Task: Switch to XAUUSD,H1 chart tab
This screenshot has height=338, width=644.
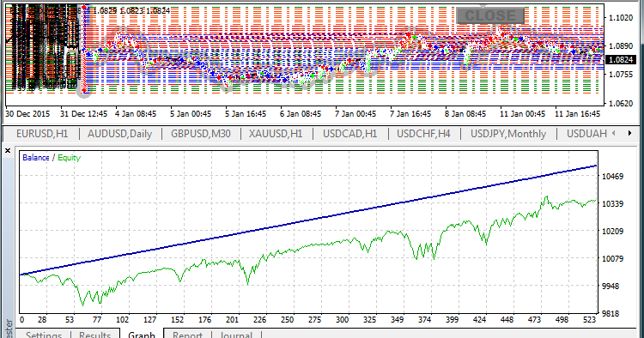Action: click(276, 134)
